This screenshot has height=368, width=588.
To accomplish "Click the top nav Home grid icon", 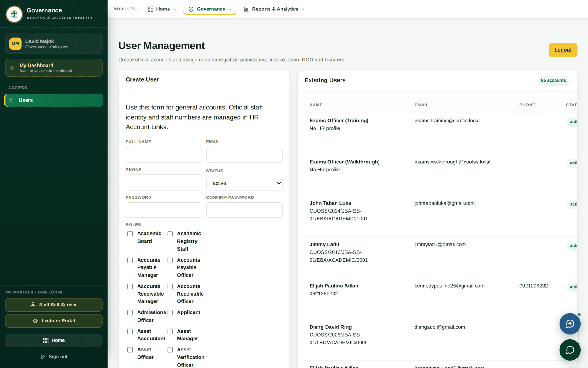I will [x=150, y=9].
